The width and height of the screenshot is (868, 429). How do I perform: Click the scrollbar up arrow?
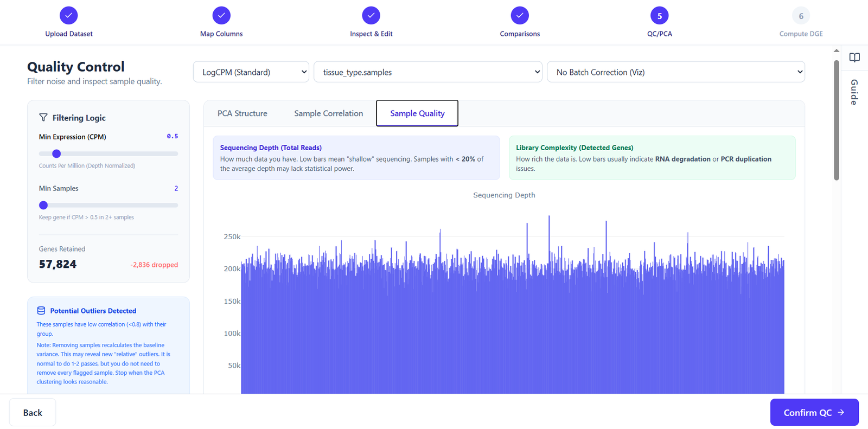837,50
